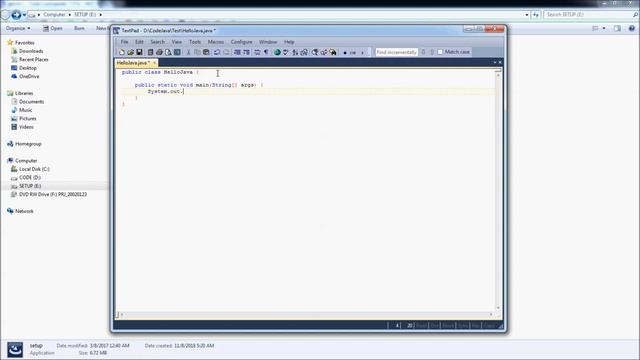The height and width of the screenshot is (360, 640).
Task: Open the Macros menu in TextPad
Action: pos(216,42)
